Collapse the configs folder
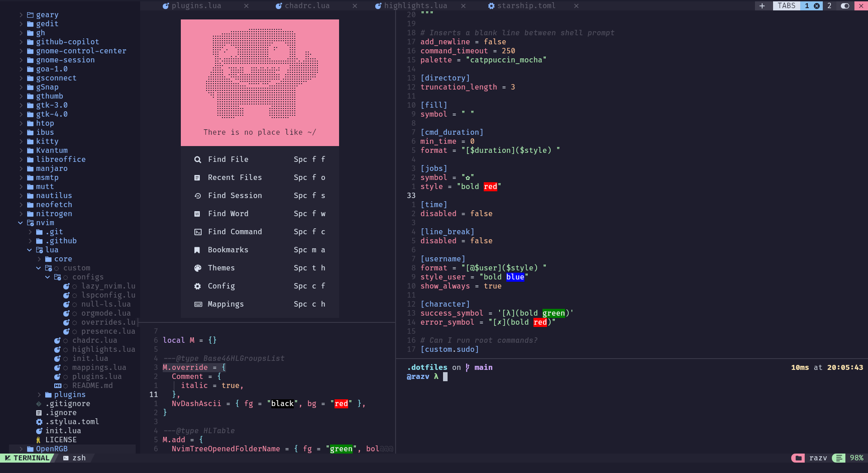868x473 pixels. click(48, 277)
